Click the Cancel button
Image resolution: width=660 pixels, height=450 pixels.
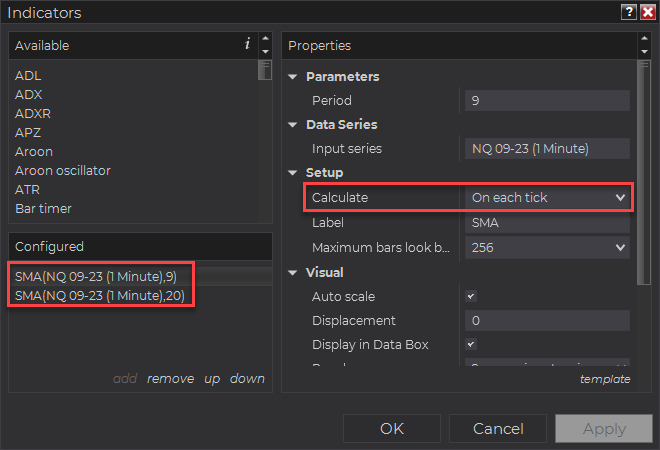click(x=498, y=429)
